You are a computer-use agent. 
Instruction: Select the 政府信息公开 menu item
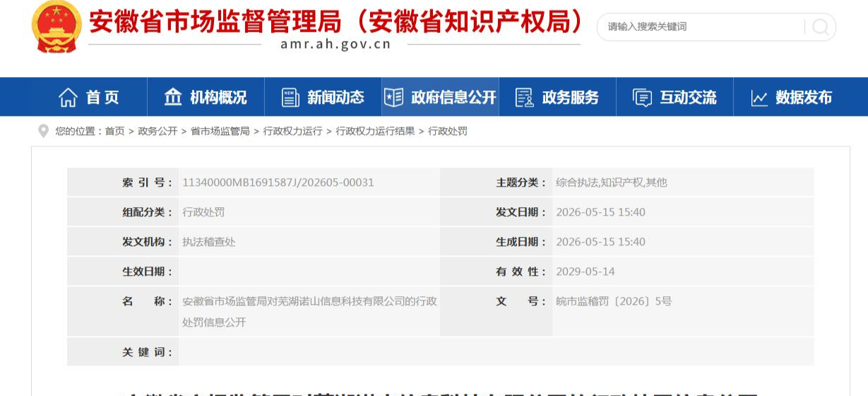coord(440,97)
